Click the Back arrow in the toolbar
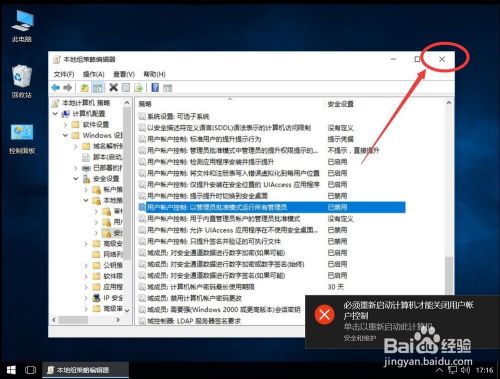Viewport: 500px width, 379px height. pyautogui.click(x=55, y=88)
